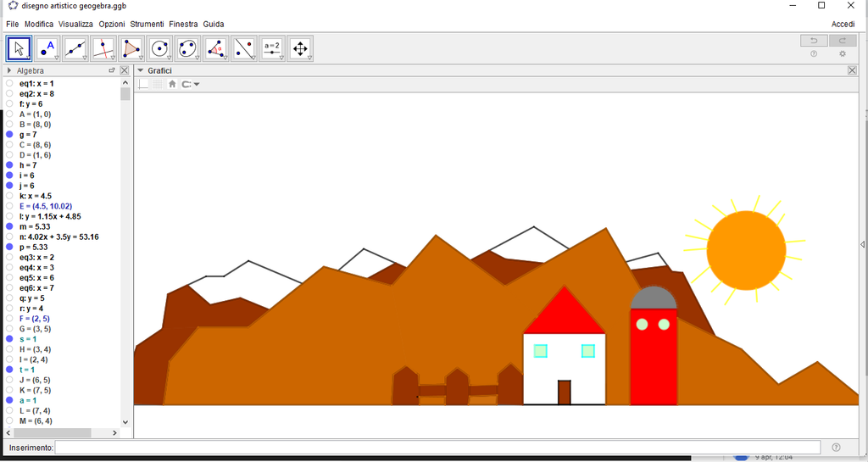Select the Polygon tool

(x=131, y=49)
